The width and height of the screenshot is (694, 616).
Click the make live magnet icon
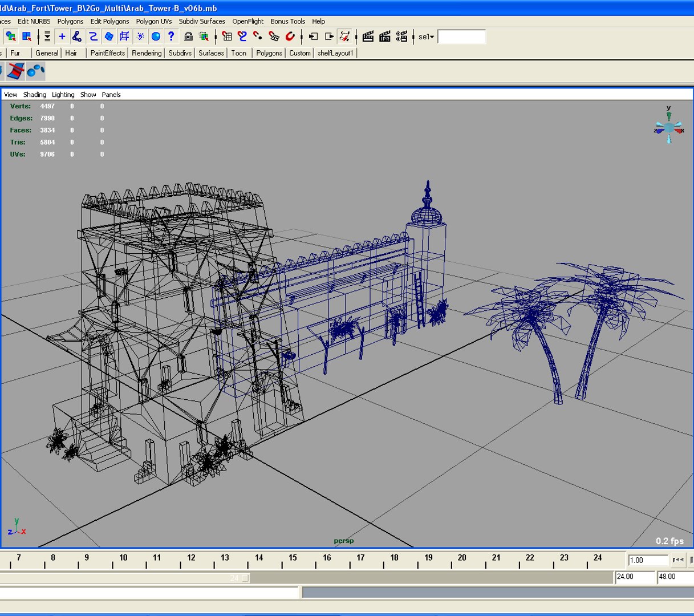tap(290, 37)
